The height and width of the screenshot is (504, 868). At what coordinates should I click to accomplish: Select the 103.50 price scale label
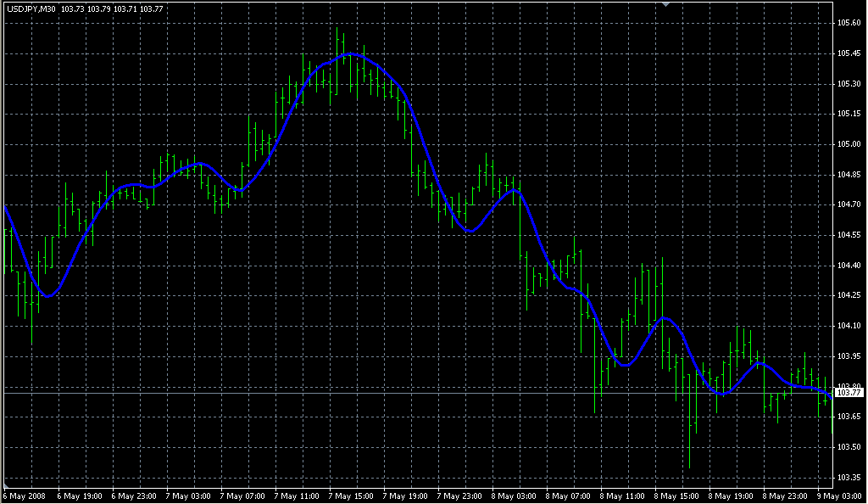[848, 447]
